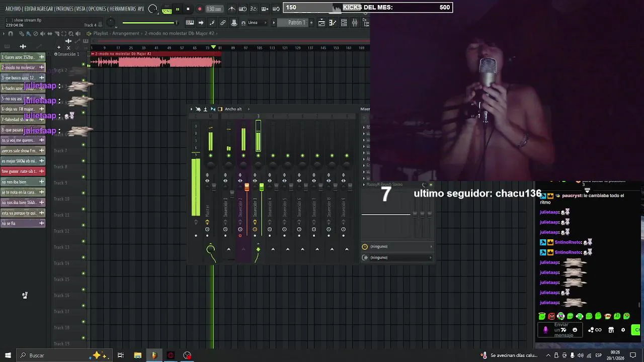Open the mixer options arrow menu

coord(191,109)
